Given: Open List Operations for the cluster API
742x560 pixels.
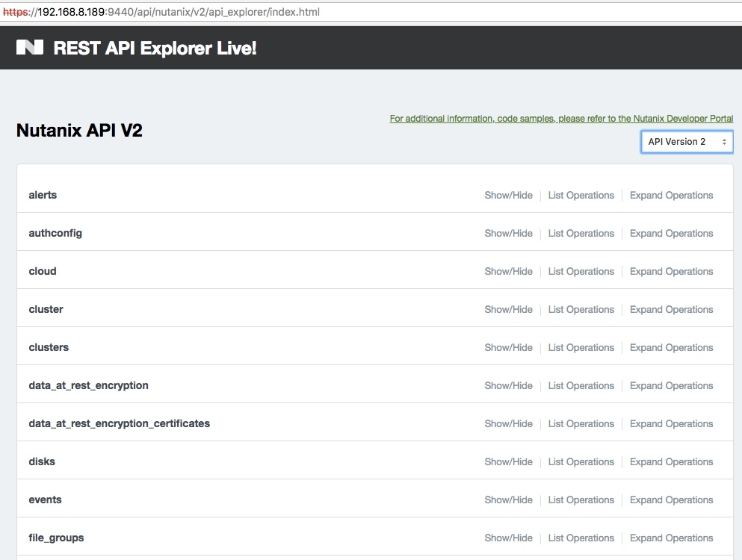Looking at the screenshot, I should tap(581, 309).
